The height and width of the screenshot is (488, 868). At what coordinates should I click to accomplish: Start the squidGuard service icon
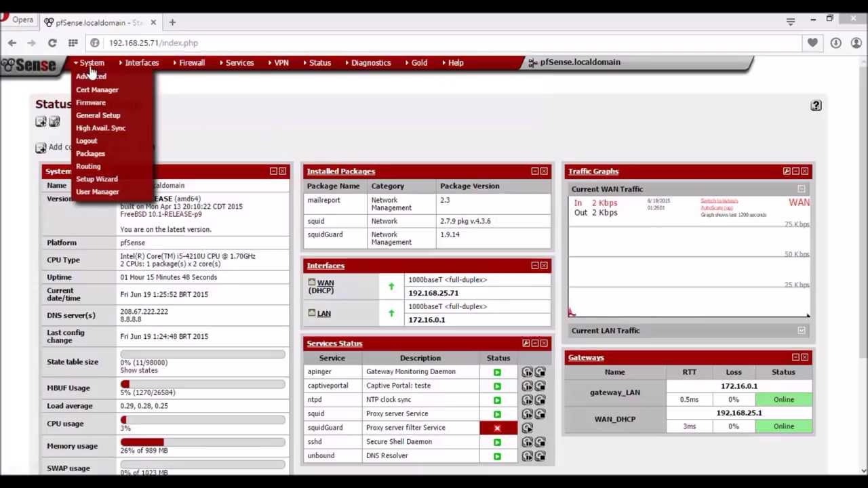coord(527,428)
